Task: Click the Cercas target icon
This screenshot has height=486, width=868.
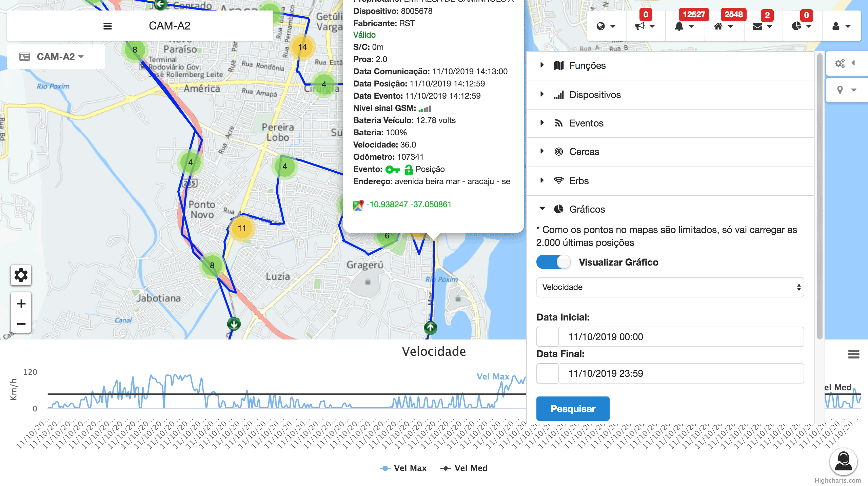Action: point(559,152)
